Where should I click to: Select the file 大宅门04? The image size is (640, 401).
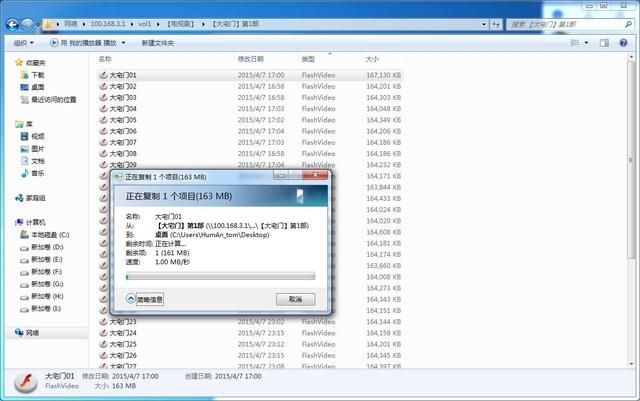click(x=123, y=109)
